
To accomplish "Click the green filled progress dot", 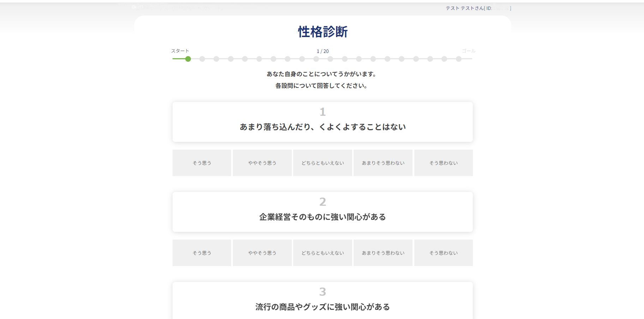I will coord(188,59).
